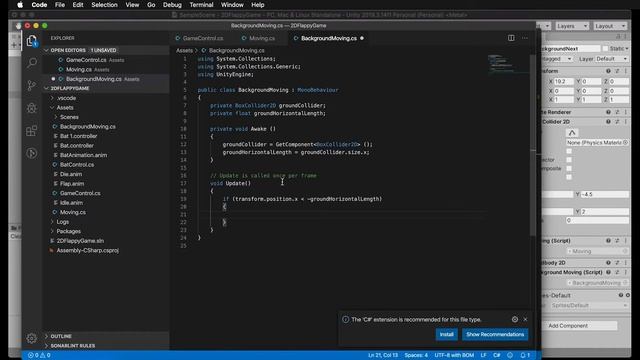Open the Search view in activity bar
The height and width of the screenshot is (360, 640).
coord(32,63)
